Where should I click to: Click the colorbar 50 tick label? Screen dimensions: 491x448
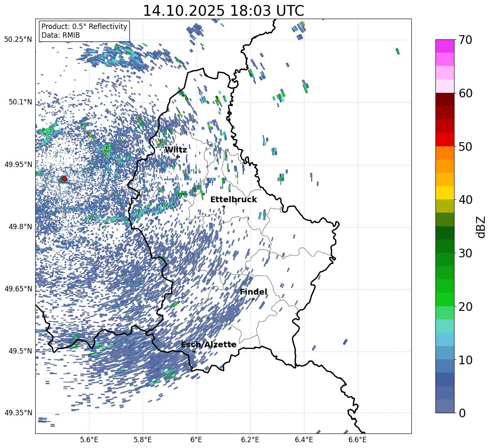pos(466,146)
